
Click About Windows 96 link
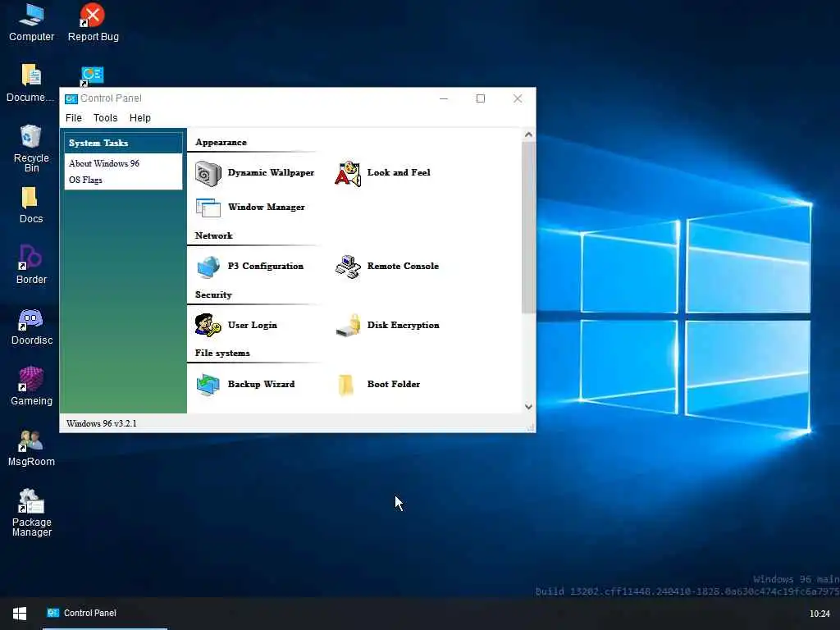104,164
